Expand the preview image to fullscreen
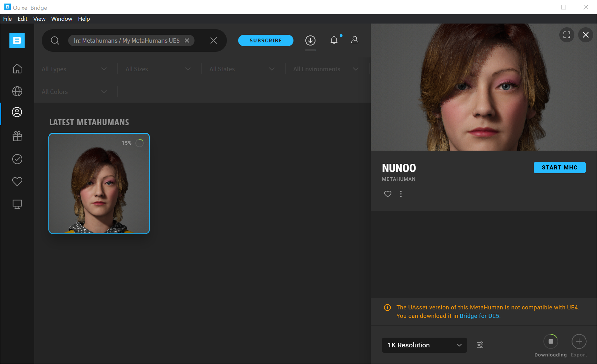This screenshot has width=597, height=364. [x=567, y=35]
